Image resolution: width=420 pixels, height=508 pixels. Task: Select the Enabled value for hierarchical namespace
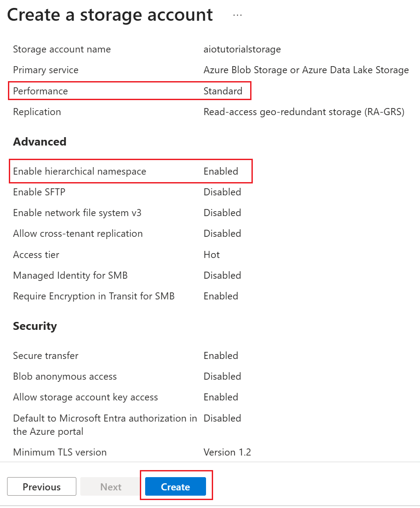pyautogui.click(x=221, y=172)
